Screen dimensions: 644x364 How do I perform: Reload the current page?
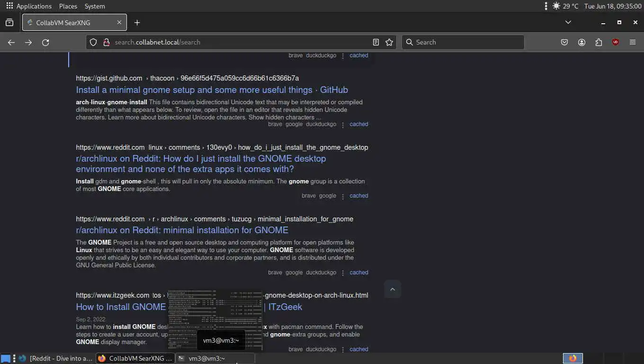[45, 42]
